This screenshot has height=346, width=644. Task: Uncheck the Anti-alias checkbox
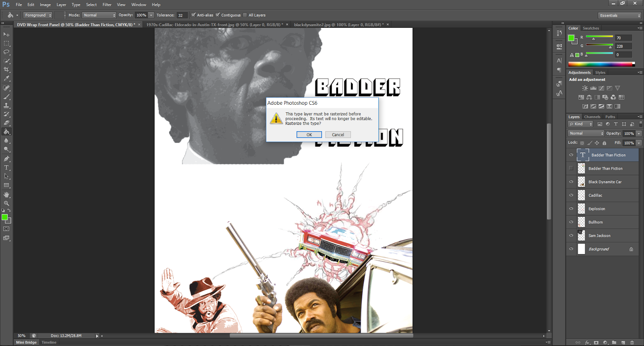coord(194,15)
